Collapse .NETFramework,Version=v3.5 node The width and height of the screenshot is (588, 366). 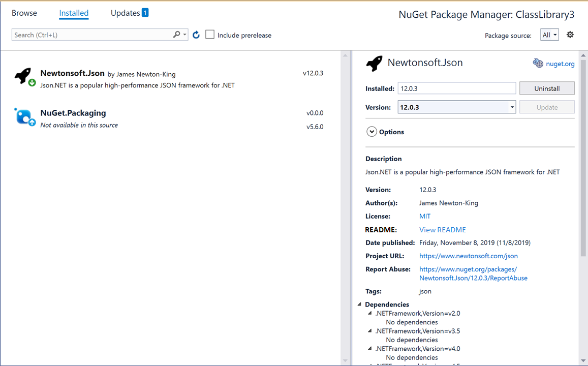tap(370, 331)
